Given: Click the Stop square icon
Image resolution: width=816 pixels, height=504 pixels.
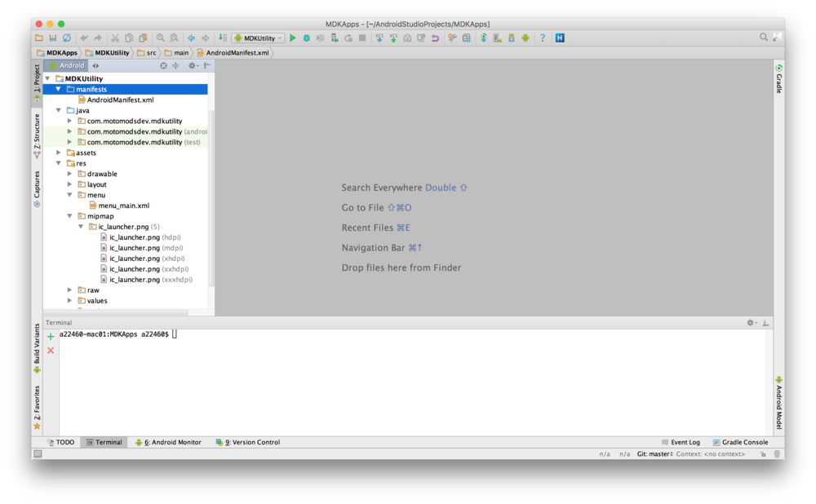Looking at the screenshot, I should pyautogui.click(x=363, y=38).
